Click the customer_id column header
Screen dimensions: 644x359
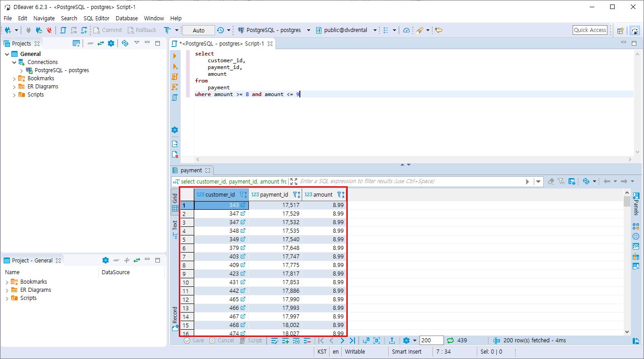tap(221, 195)
